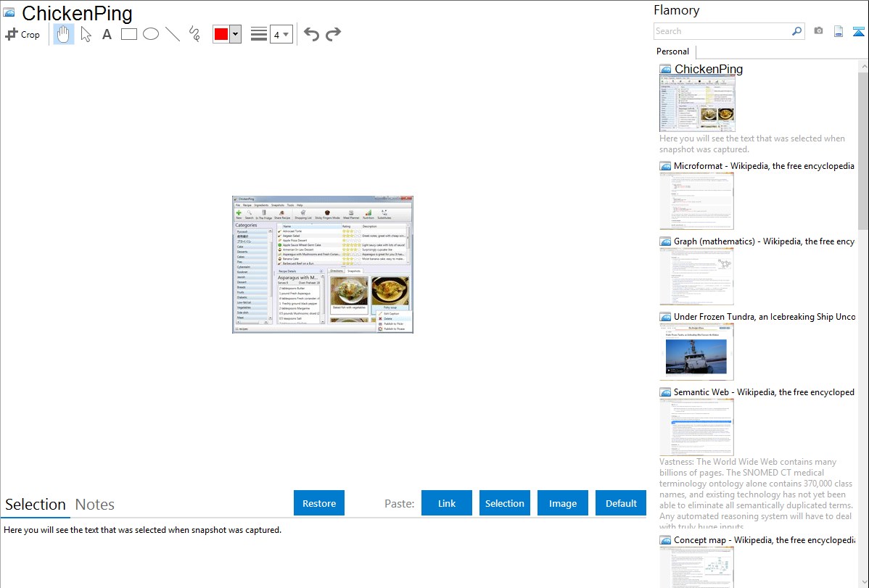
Task: Click the magnifier search icon
Action: point(797,31)
